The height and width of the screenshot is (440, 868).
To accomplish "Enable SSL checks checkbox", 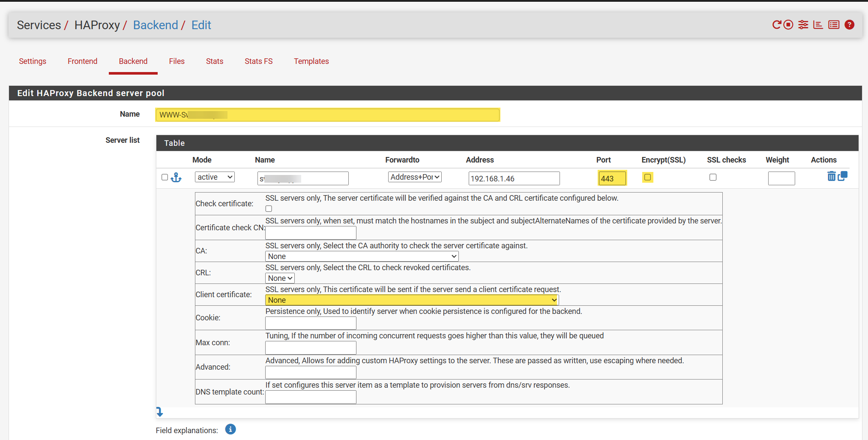I will click(713, 177).
